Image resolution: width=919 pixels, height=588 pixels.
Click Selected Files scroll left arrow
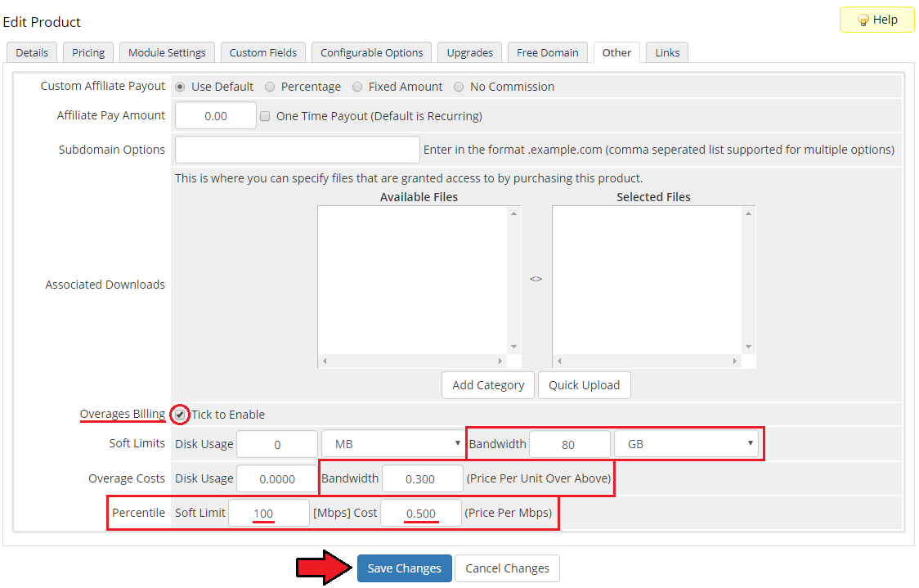559,361
